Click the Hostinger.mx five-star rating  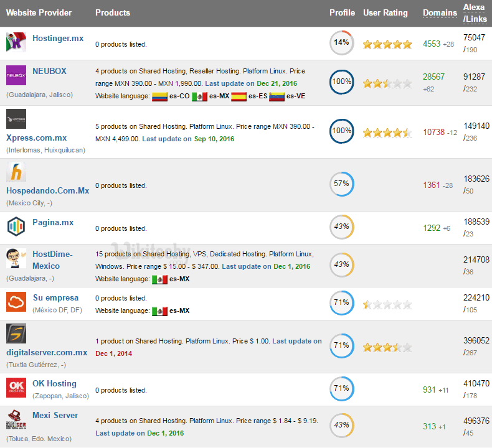pyautogui.click(x=387, y=44)
